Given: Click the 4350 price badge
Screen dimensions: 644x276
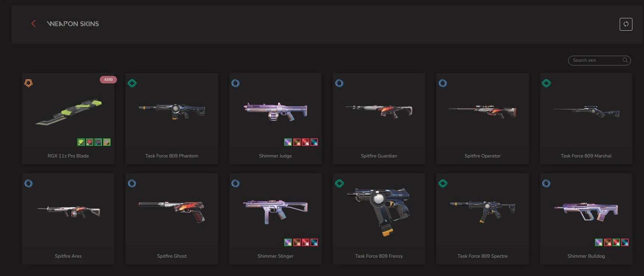Looking at the screenshot, I should [x=108, y=80].
